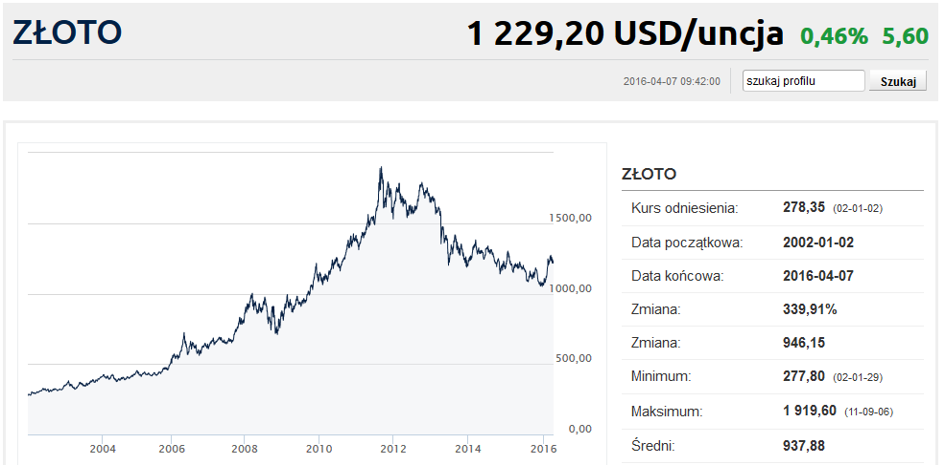The image size is (945, 465).
Task: Click the timestamp 2016-04-07 09:42:00
Action: tap(671, 81)
